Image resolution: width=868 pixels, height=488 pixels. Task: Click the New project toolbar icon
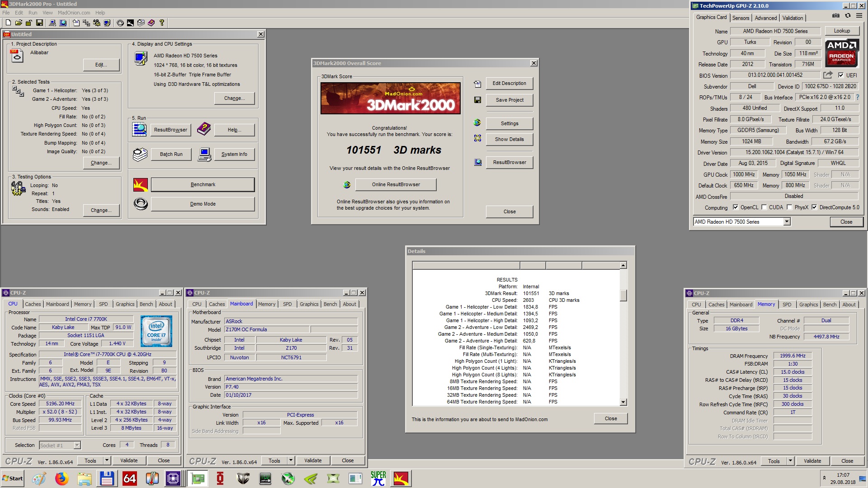point(9,23)
